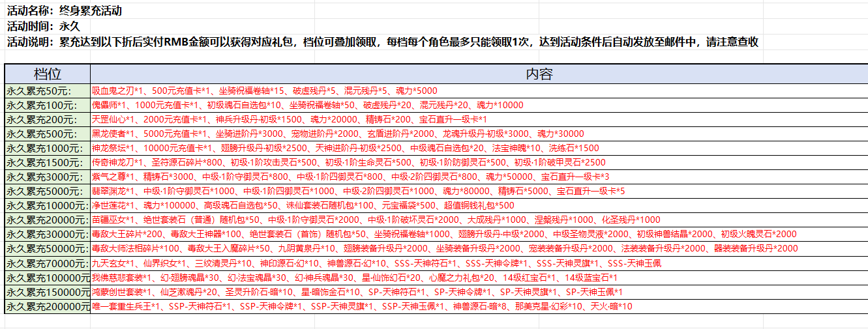The height and width of the screenshot is (329, 868).
Task: Select the content cell starting with 鸿蒙创世套装
Action: pos(357,292)
